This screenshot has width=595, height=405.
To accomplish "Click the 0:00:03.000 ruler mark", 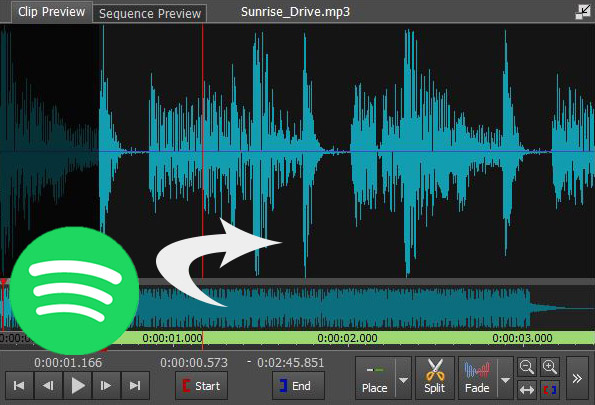I will coord(522,338).
